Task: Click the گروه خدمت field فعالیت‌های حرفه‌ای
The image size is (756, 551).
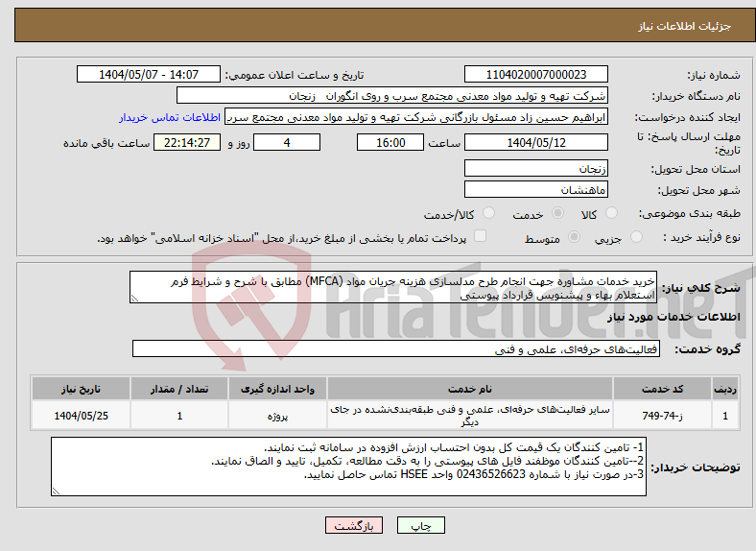Action: (396, 348)
